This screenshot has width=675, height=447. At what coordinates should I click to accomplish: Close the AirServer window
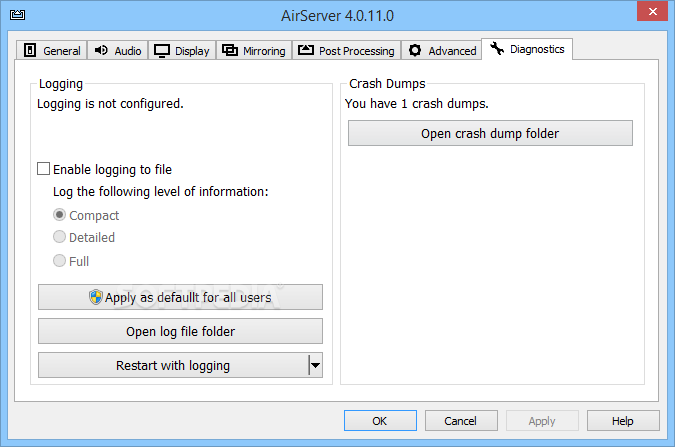[x=652, y=11]
